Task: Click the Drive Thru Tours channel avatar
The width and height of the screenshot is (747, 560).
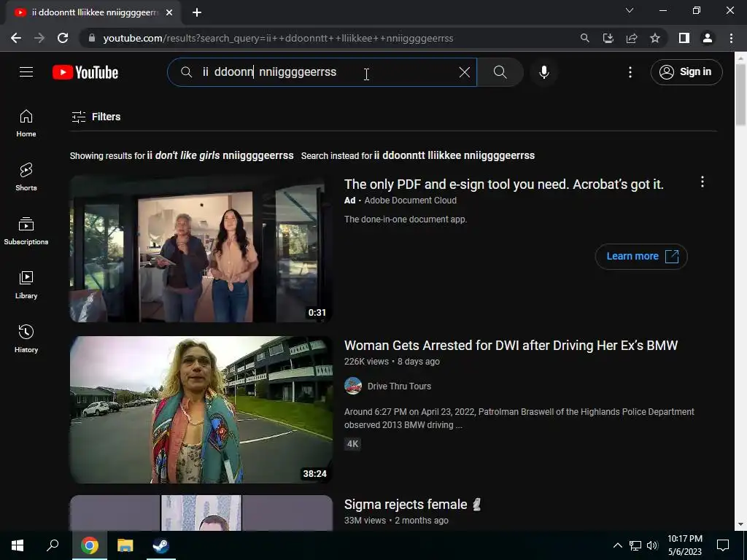Action: coord(353,386)
